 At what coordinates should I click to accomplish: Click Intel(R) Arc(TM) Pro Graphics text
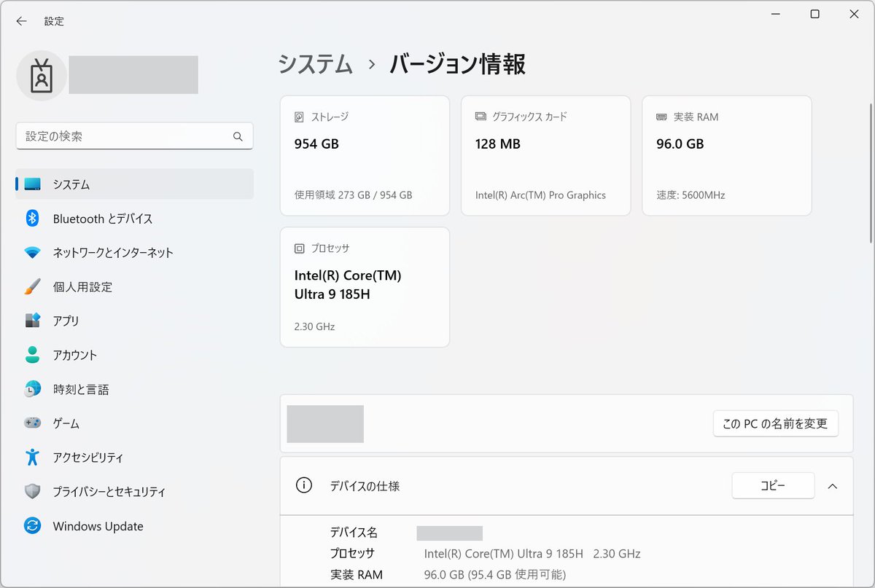point(540,195)
